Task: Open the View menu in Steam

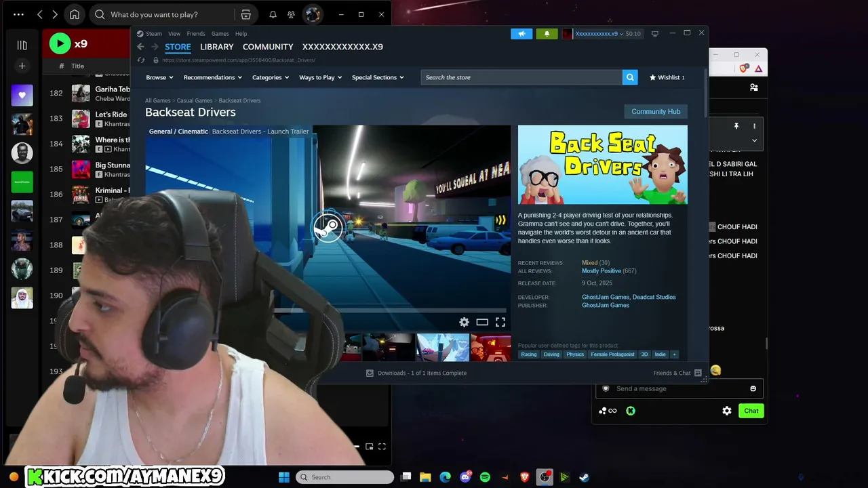Action: (x=174, y=34)
